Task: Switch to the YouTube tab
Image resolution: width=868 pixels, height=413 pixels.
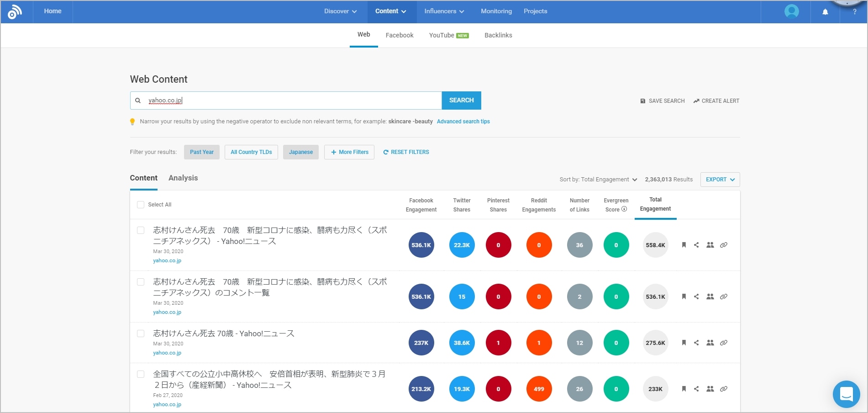Action: click(x=449, y=35)
